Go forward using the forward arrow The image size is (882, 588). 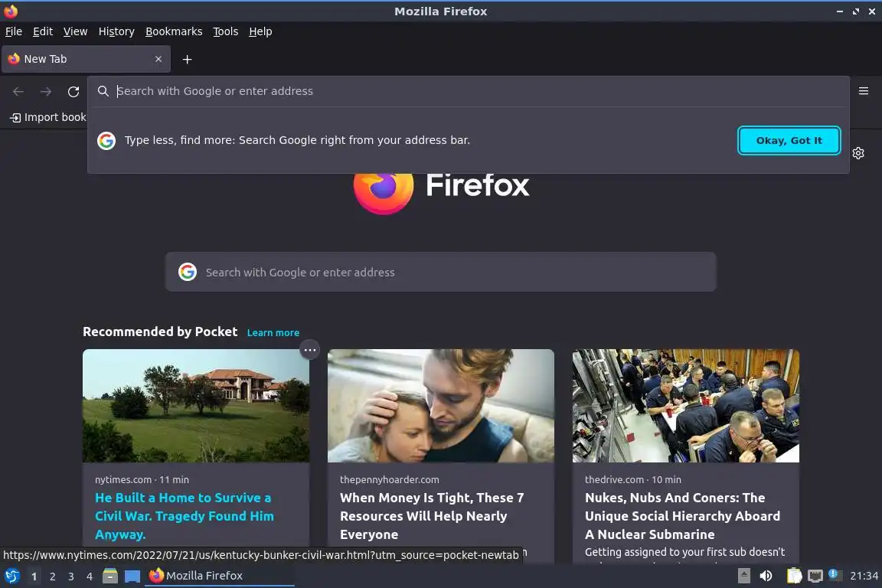click(46, 91)
